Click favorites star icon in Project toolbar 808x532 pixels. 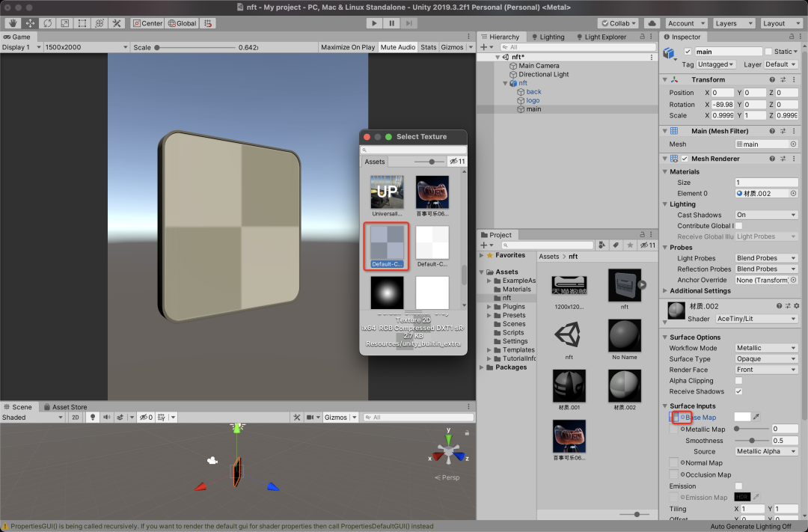click(x=630, y=245)
